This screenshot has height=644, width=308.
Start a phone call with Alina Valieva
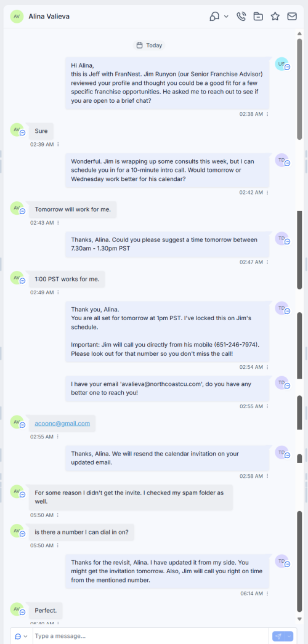tap(241, 17)
